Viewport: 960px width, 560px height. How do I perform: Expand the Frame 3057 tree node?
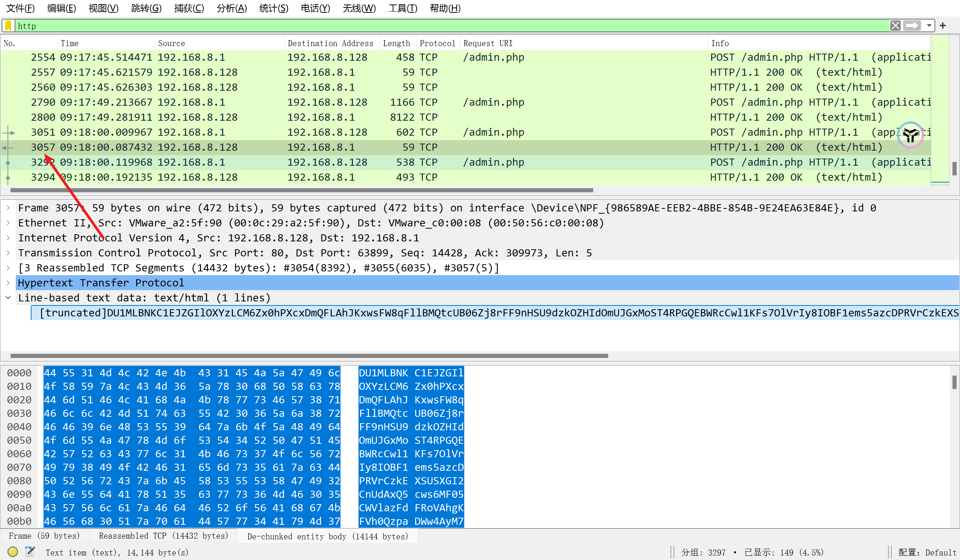(8, 208)
